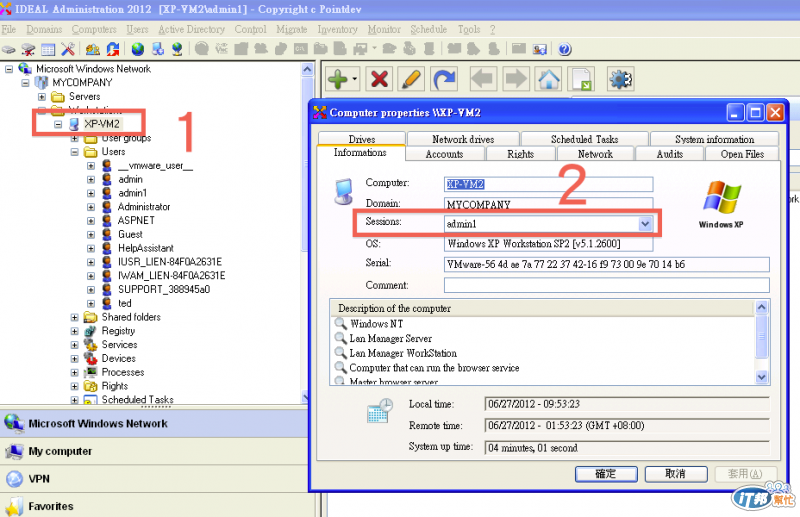The height and width of the screenshot is (517, 800).
Task: Switch to the Accounts tab
Action: 444,154
